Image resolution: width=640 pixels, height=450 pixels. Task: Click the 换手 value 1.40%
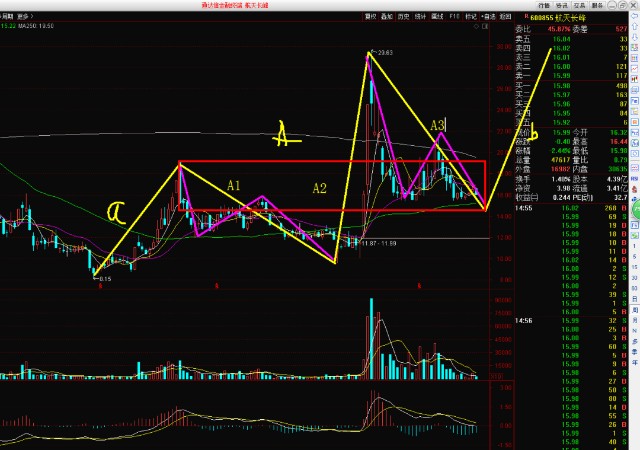tap(561, 179)
